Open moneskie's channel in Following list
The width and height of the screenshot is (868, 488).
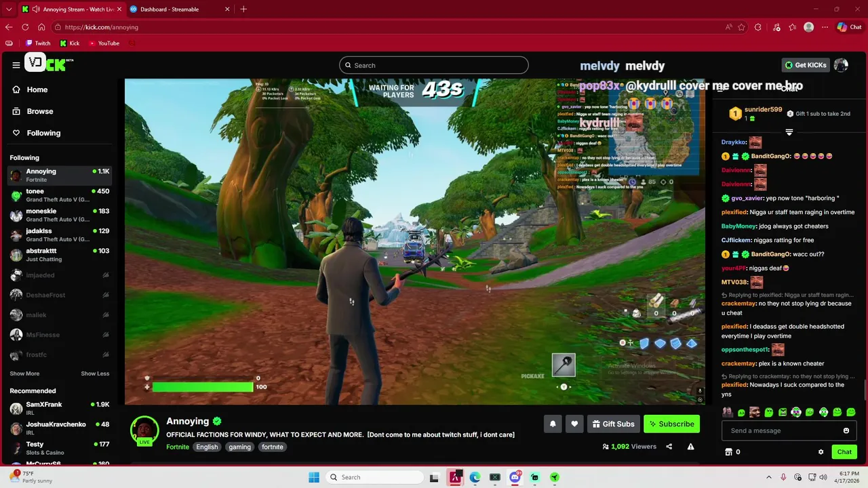(60, 215)
